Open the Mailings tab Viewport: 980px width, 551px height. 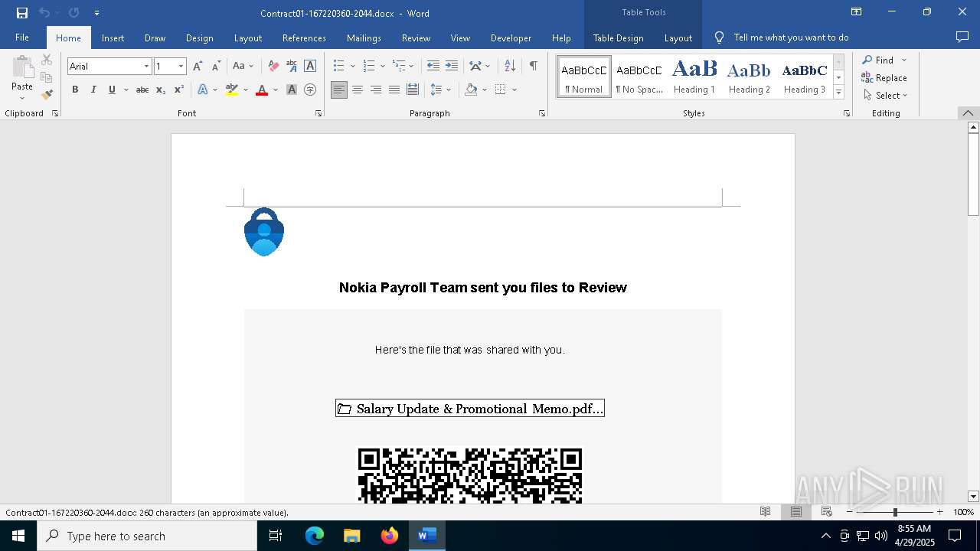click(x=364, y=37)
